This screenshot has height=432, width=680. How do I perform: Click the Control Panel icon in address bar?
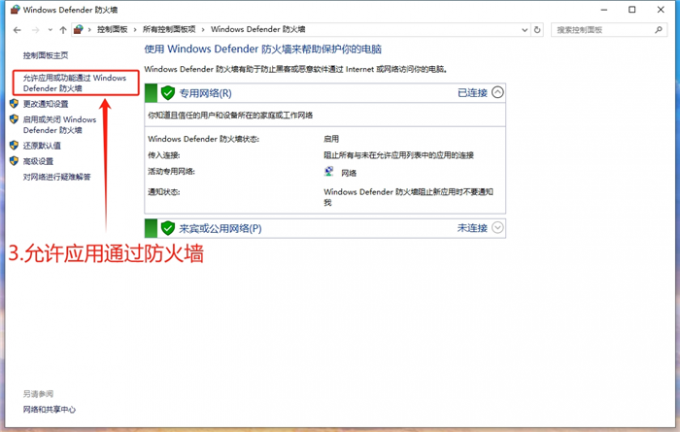[x=78, y=29]
